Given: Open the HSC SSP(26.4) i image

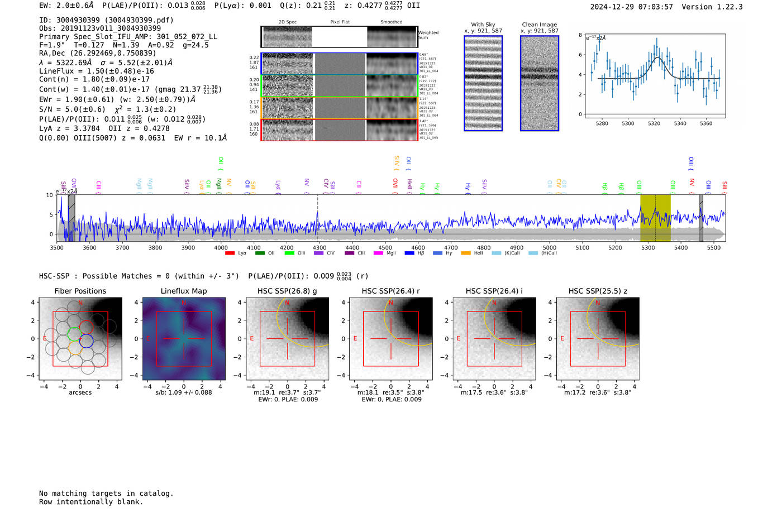Looking at the screenshot, I should click(494, 339).
